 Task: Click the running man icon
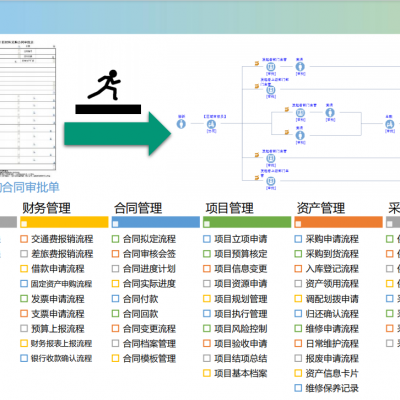104,85
